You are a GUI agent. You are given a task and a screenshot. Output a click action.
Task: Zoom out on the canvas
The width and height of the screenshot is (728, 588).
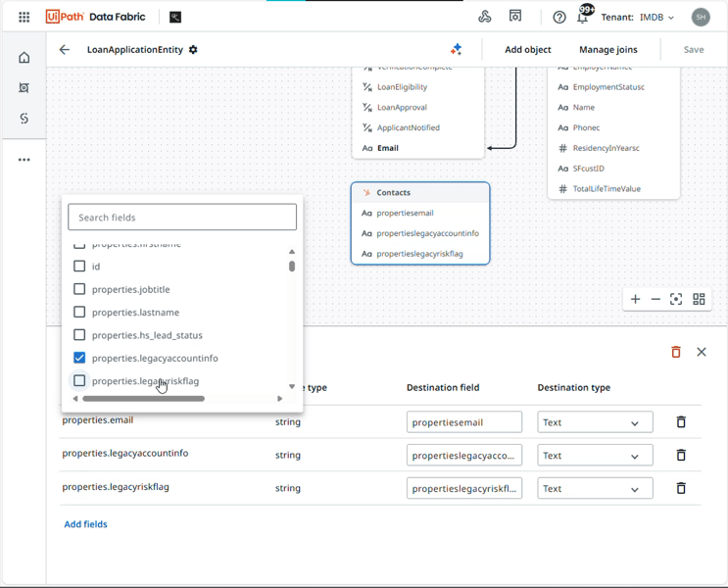pos(655,299)
